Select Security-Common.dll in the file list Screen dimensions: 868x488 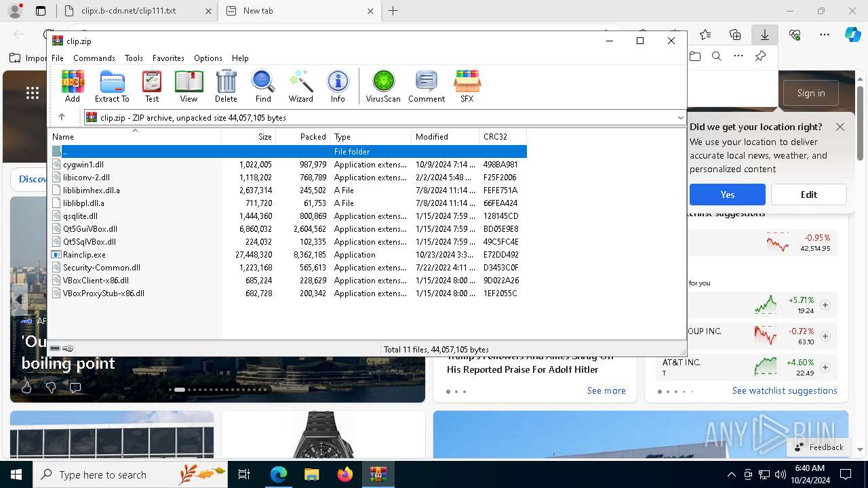point(288,268)
